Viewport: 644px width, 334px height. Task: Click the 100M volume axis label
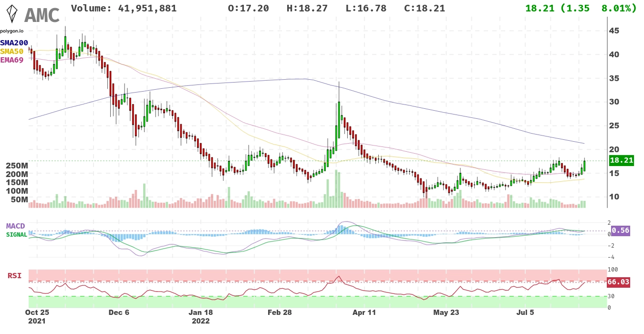[16, 191]
